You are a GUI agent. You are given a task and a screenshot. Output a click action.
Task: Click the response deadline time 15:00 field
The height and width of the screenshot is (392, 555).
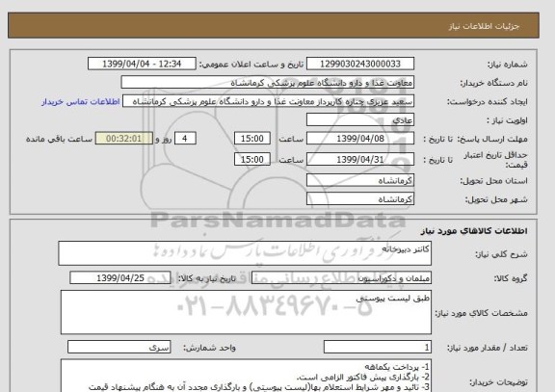[252, 139]
